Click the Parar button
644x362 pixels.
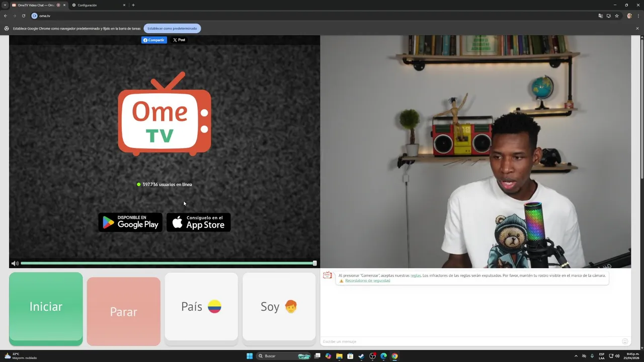click(x=123, y=311)
